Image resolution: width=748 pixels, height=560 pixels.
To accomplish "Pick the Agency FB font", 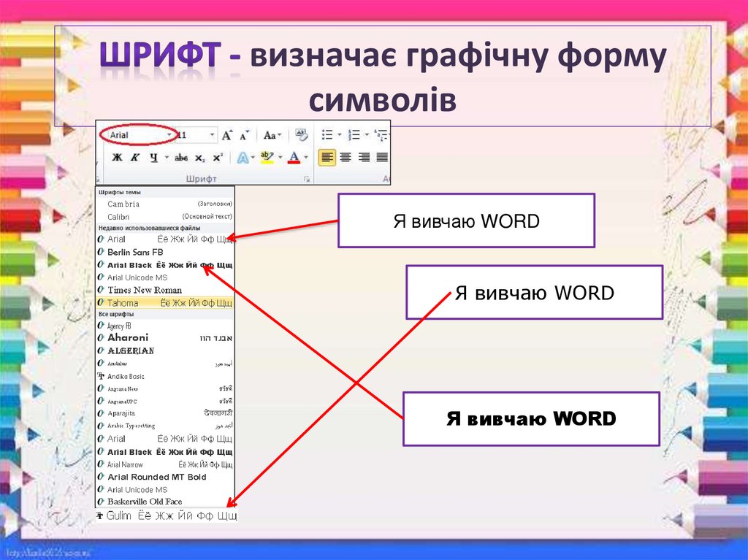I will (165, 326).
